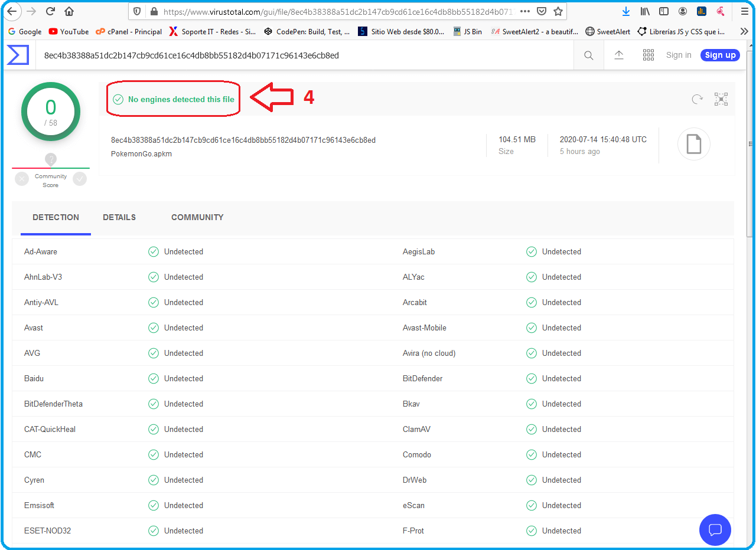Vote malicious with community X button
Screen dimensions: 756x550
click(x=22, y=179)
